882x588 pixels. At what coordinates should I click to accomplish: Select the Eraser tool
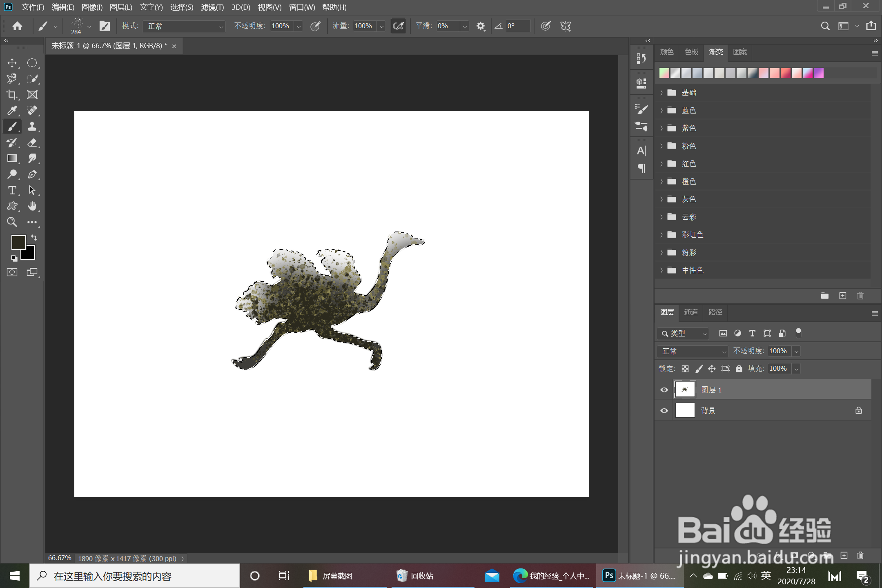(x=32, y=143)
